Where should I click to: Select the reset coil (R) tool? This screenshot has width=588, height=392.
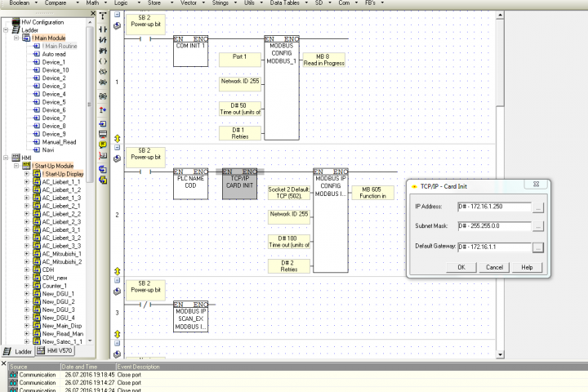(103, 82)
